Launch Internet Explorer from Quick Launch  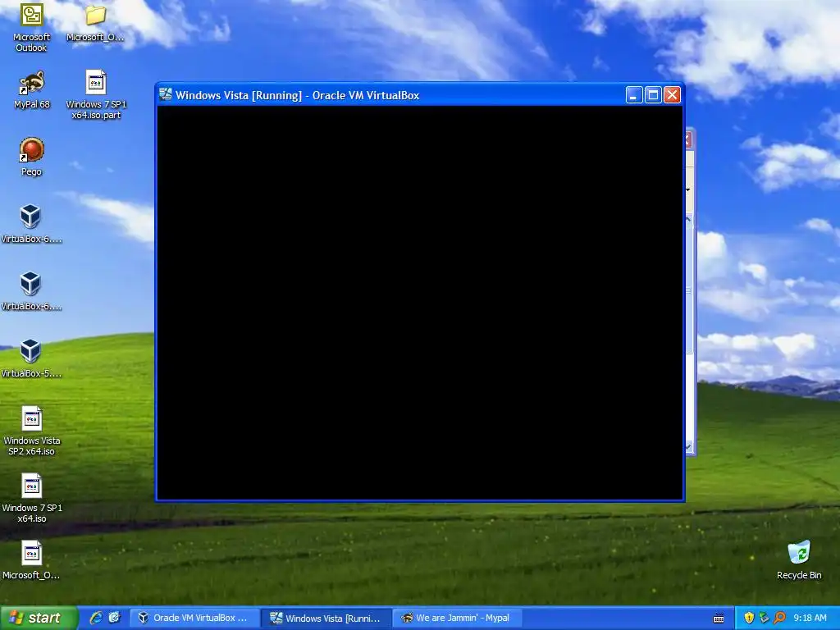point(96,618)
